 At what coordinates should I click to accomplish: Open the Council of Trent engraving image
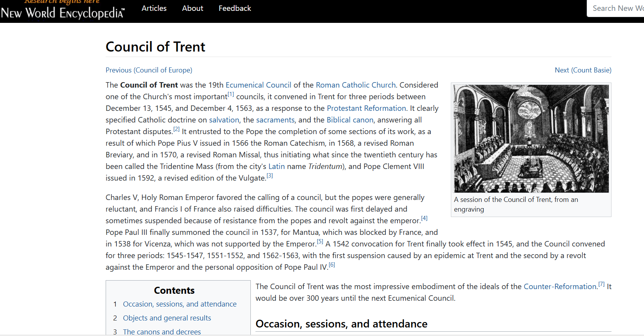(x=531, y=138)
